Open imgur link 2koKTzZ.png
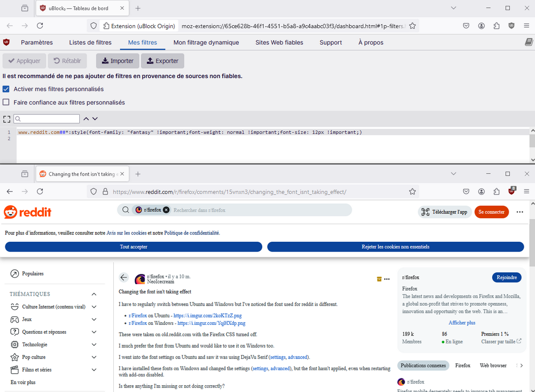 pos(208,316)
